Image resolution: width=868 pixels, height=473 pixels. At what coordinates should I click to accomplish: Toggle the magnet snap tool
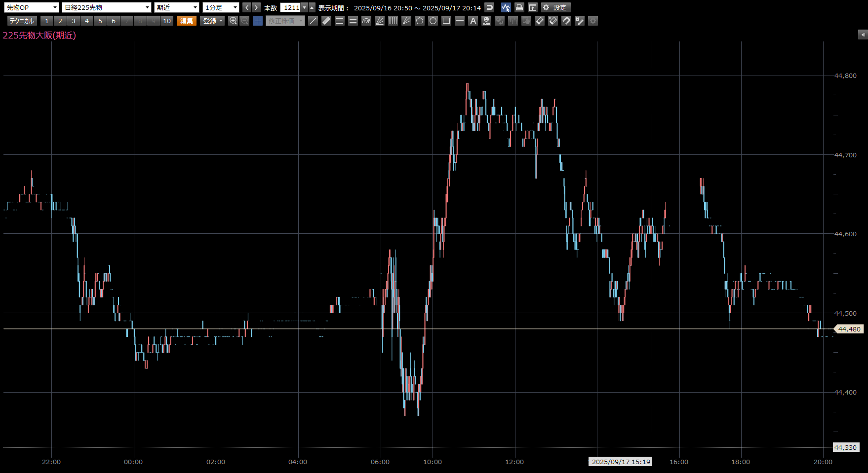coord(566,21)
